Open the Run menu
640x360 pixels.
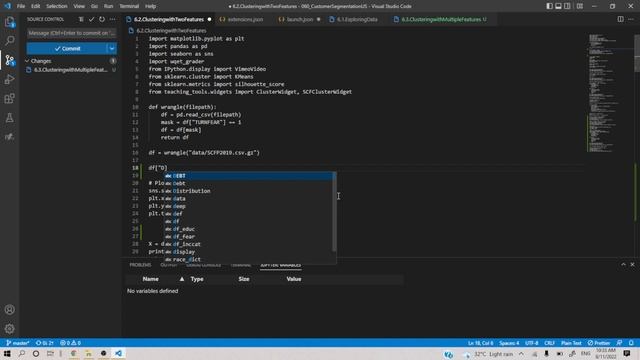point(108,6)
